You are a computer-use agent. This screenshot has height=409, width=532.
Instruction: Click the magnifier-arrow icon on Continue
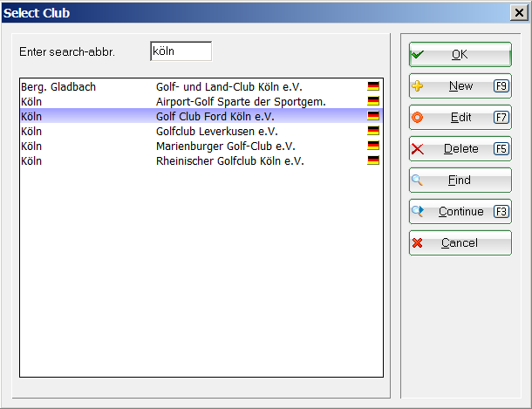click(418, 211)
